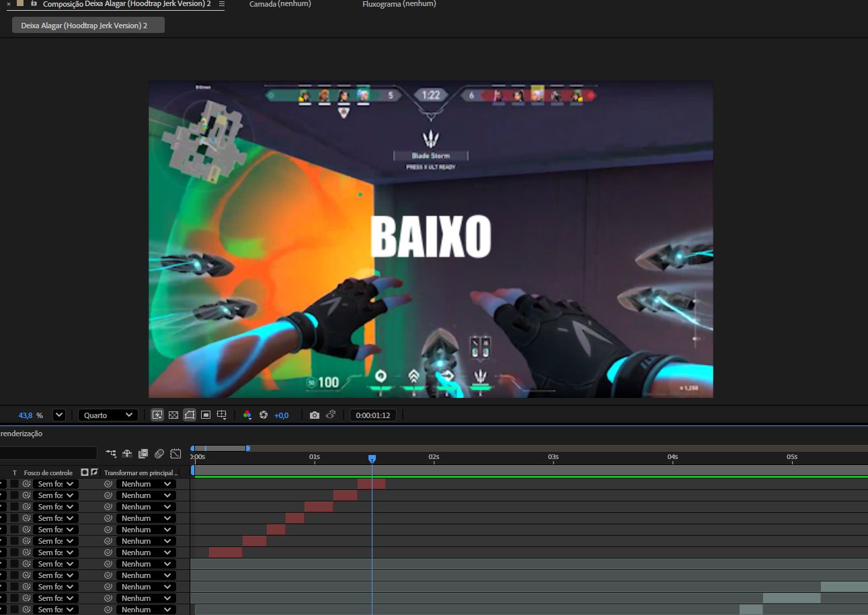This screenshot has width=868, height=615.
Task: Click the +0,0 exposure value
Action: [281, 415]
